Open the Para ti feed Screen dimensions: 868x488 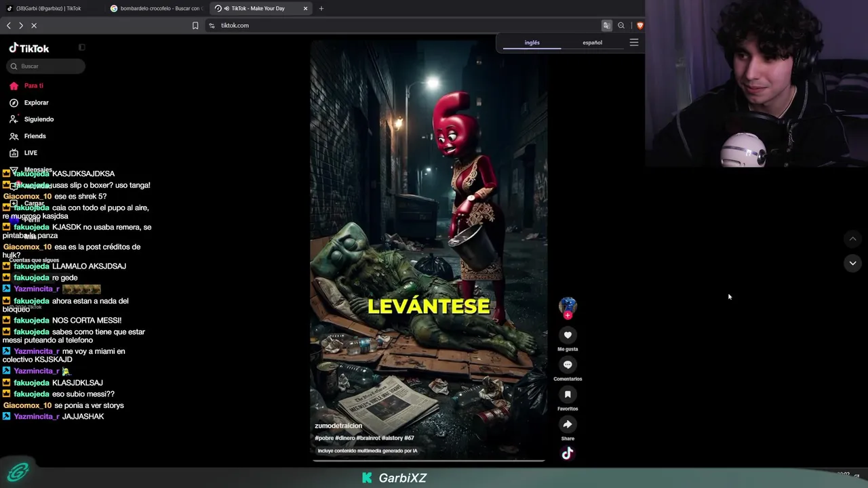27,86
